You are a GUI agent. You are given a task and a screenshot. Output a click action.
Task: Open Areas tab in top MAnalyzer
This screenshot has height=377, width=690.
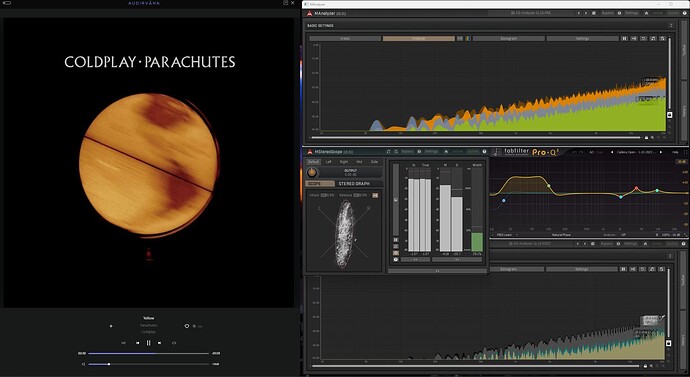tap(345, 39)
